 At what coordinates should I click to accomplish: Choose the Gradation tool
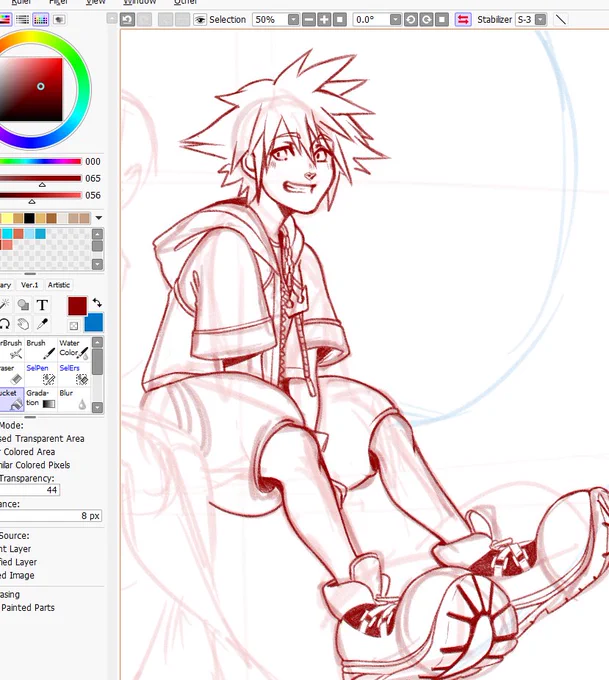coord(41,399)
